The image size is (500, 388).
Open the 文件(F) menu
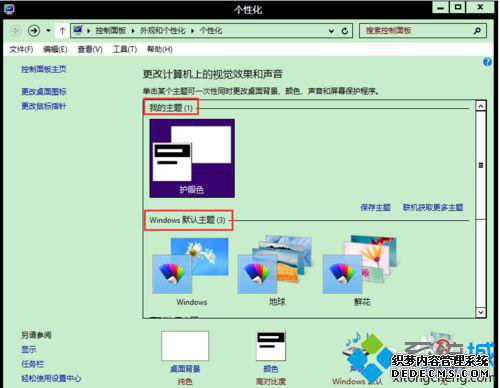[21, 49]
